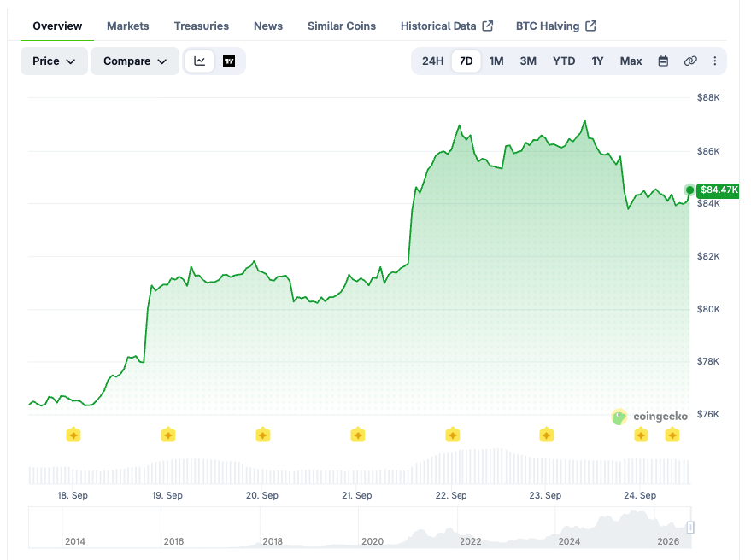Image resolution: width=751 pixels, height=560 pixels.
Task: Switch to line chart view icon
Action: click(x=200, y=61)
